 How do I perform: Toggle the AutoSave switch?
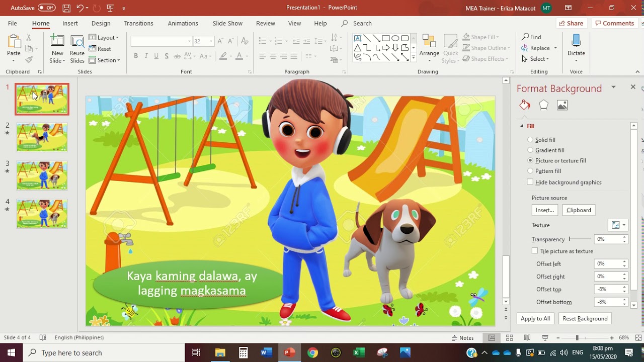[x=46, y=8]
